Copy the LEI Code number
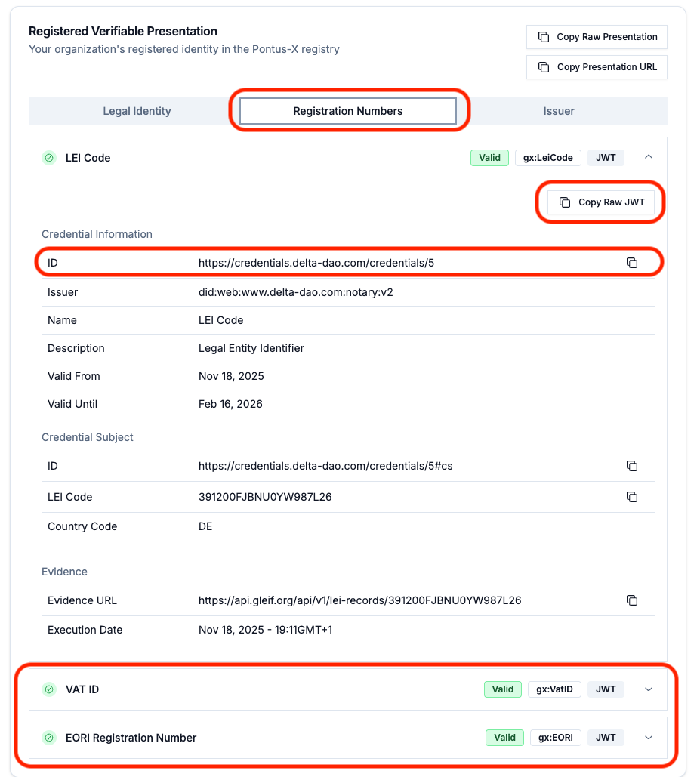700x777 pixels. (x=632, y=497)
